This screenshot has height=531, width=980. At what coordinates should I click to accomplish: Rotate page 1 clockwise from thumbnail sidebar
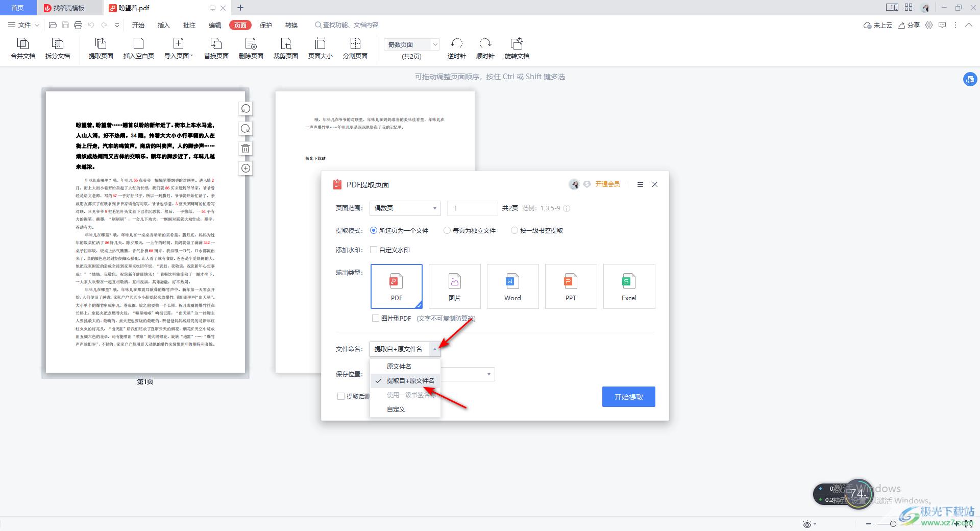246,129
